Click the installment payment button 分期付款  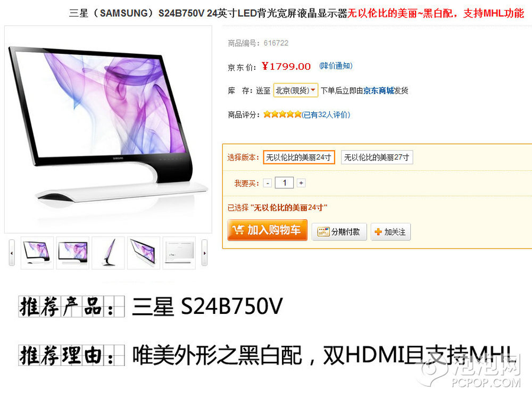coord(339,232)
